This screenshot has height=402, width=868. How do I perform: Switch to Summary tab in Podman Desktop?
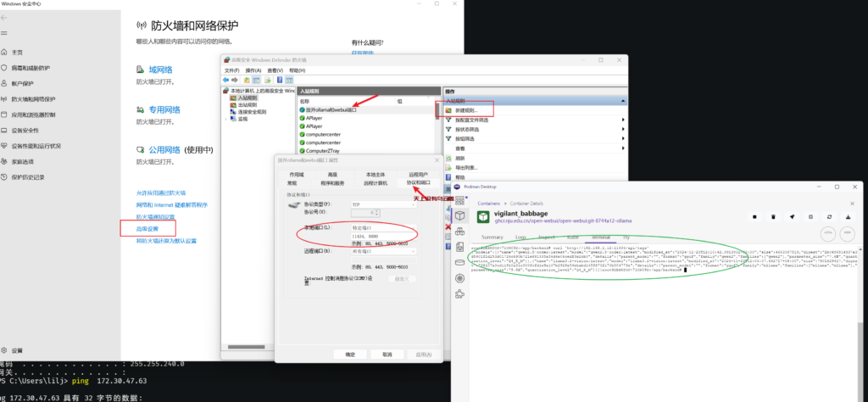pyautogui.click(x=492, y=237)
